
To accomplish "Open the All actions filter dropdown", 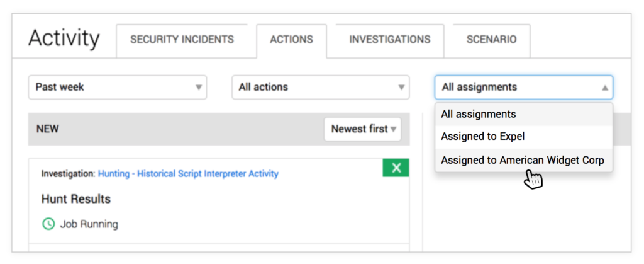I will click(x=321, y=87).
